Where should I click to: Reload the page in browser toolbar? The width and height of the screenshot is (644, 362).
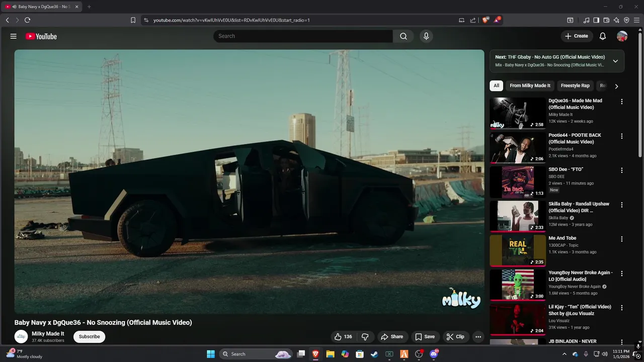(x=27, y=20)
